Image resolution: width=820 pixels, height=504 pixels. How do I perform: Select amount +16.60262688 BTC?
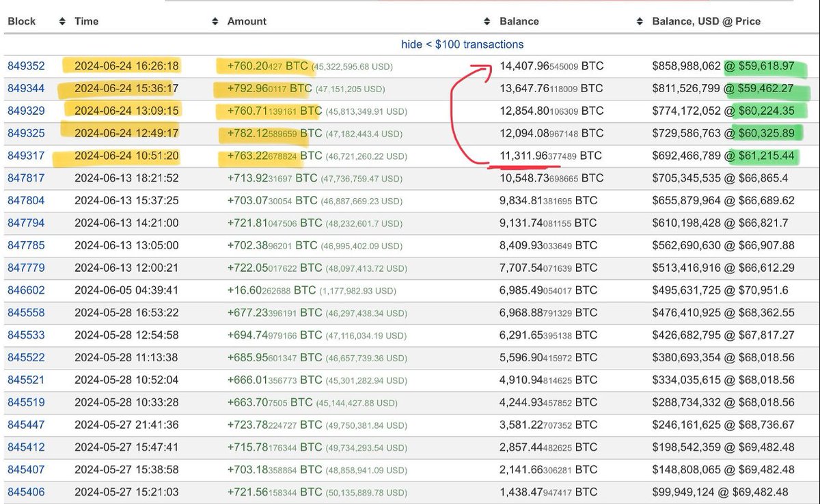click(x=271, y=290)
